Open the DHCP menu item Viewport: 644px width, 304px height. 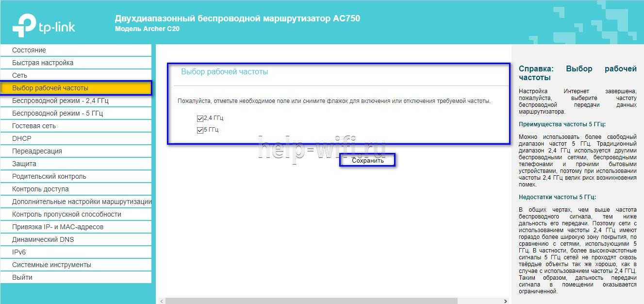point(22,138)
